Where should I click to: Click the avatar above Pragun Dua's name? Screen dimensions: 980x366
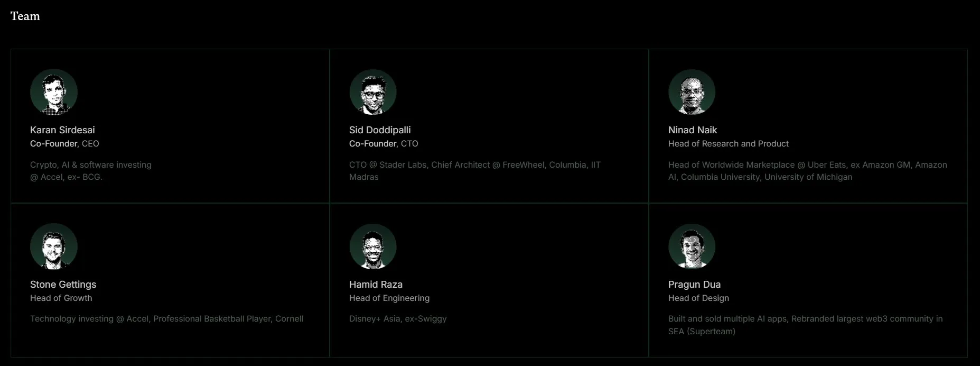pos(692,246)
